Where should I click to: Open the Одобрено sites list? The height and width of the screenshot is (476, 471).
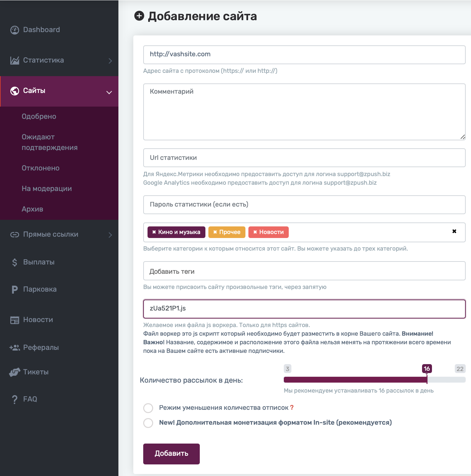[x=39, y=117]
